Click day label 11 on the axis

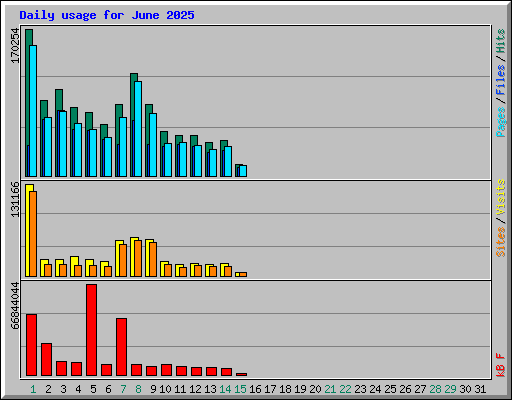(x=180, y=389)
